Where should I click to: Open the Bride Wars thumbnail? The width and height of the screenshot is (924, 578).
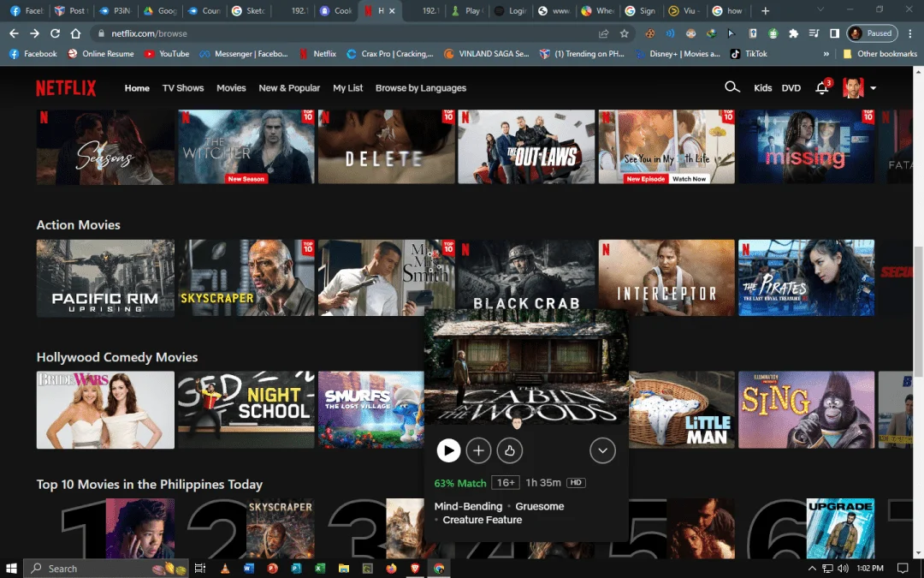(x=105, y=410)
